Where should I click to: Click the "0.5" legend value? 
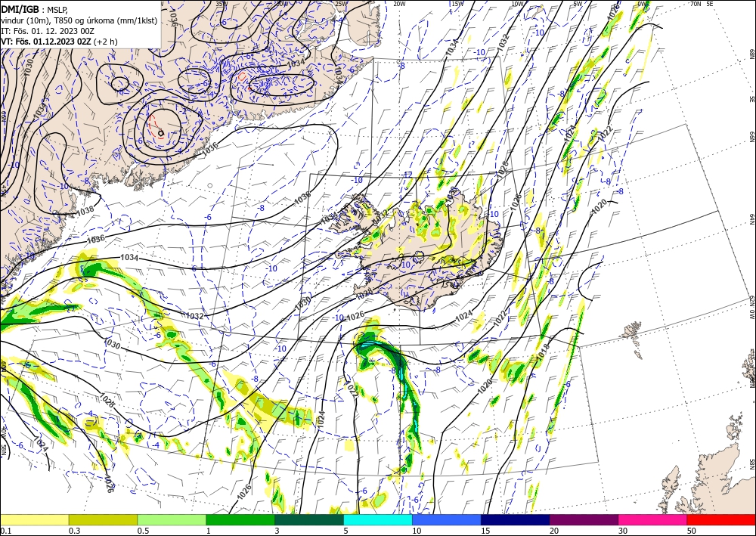pos(143,531)
